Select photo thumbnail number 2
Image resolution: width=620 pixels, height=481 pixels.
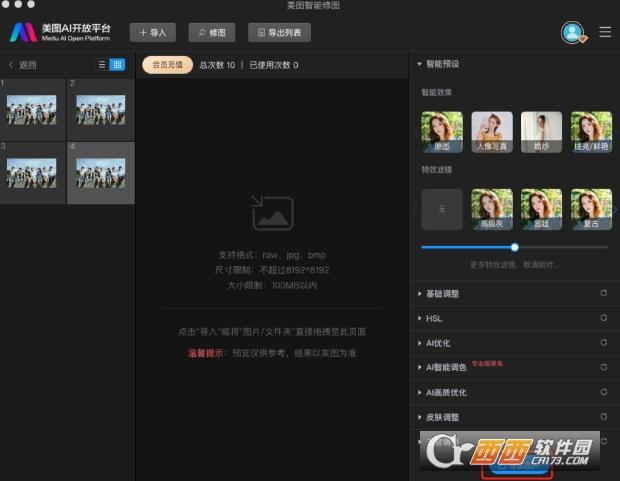[x=101, y=110]
